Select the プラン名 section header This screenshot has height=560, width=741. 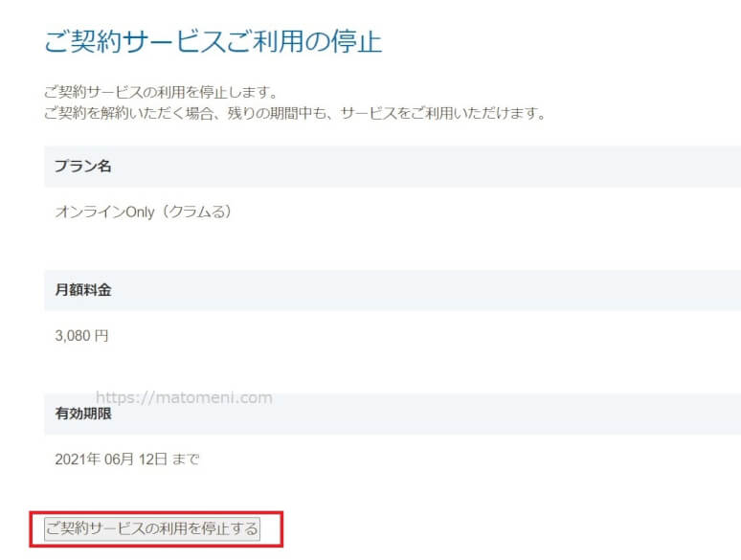coord(83,166)
